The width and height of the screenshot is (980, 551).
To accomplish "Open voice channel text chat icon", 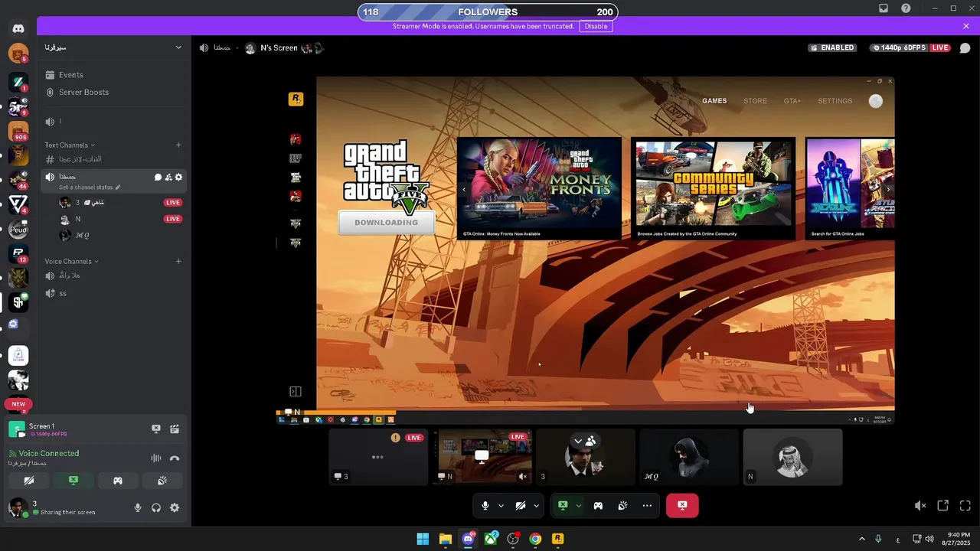I will point(158,177).
